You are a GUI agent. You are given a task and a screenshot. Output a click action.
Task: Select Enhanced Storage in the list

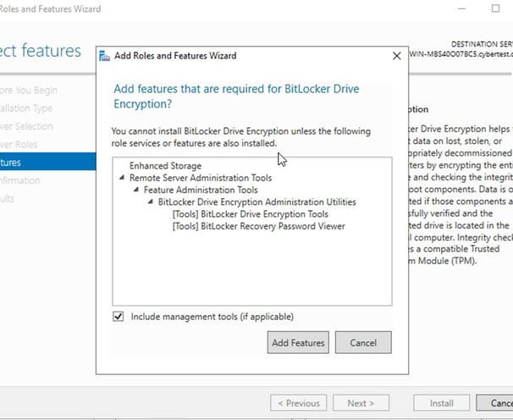pos(165,166)
